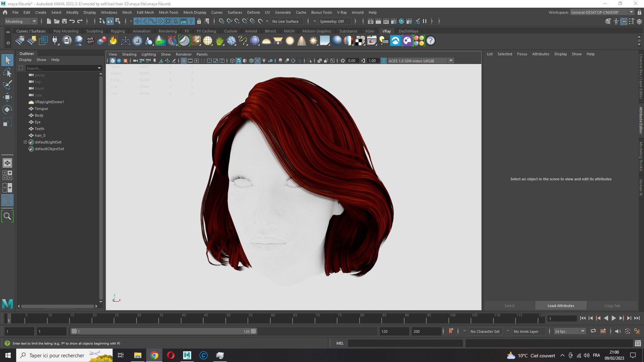
Task: Toggle the playback loop button
Action: pyautogui.click(x=593, y=331)
